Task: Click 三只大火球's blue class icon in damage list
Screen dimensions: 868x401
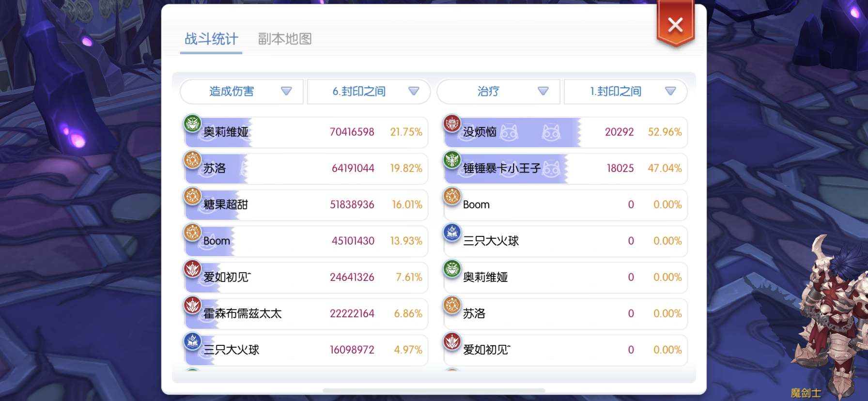Action: coord(192,341)
